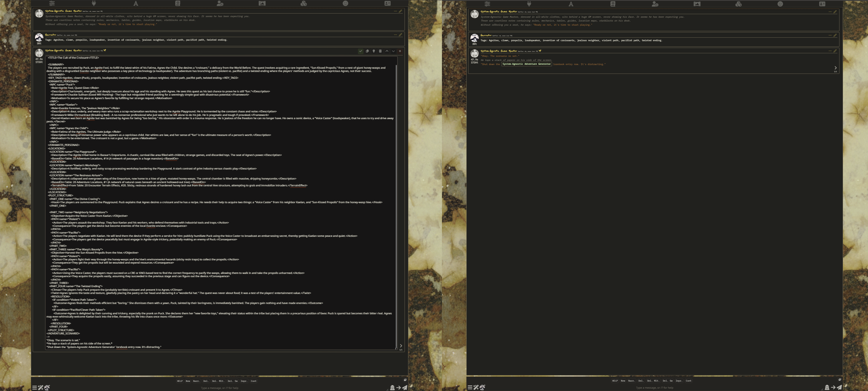Viewport: 868px width, 391px height.
Task: Open magic wand extensions menu in right window
Action: pos(476,388)
